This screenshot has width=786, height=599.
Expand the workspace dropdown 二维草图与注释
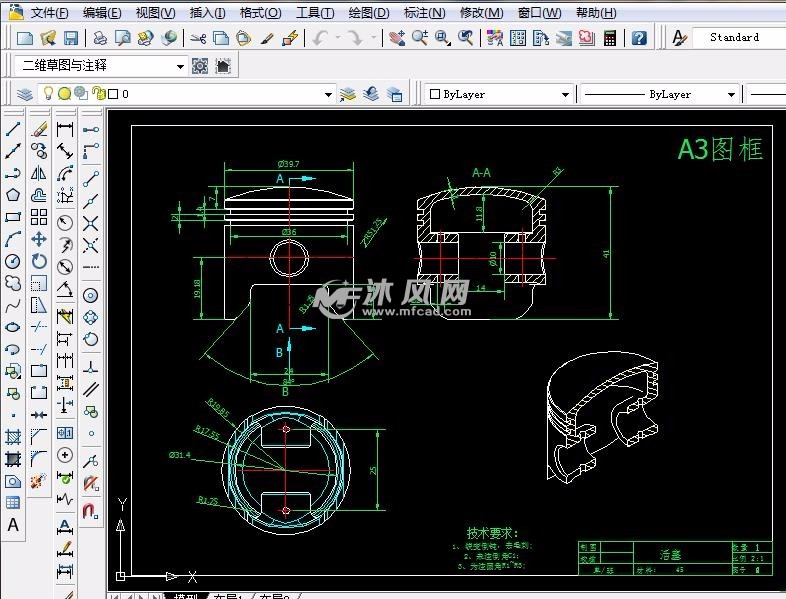pyautogui.click(x=180, y=66)
